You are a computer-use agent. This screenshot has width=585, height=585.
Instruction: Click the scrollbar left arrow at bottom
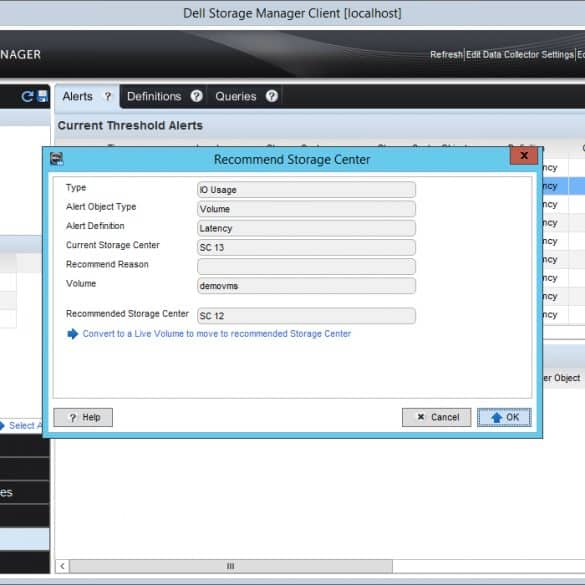(62, 566)
